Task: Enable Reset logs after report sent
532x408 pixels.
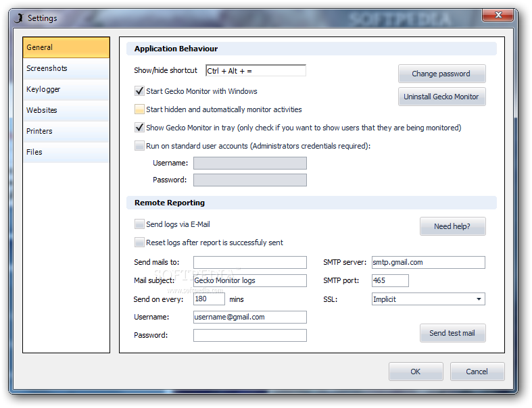Action: click(x=139, y=243)
